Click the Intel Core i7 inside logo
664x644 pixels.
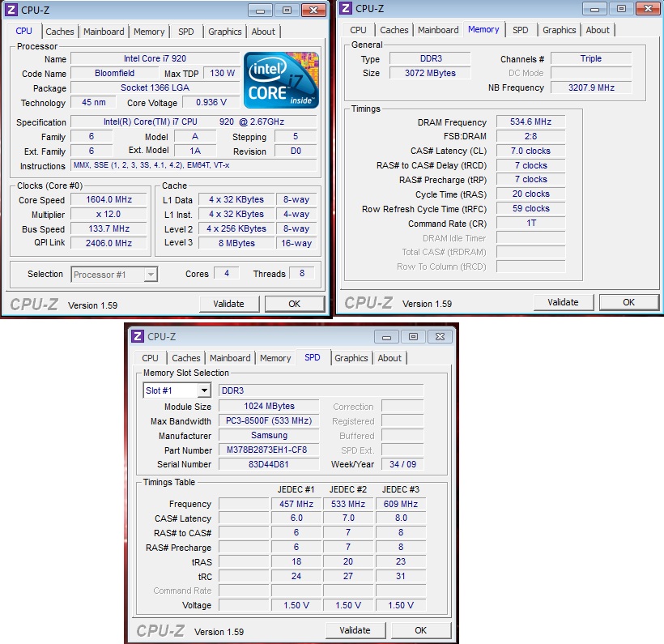tap(281, 79)
